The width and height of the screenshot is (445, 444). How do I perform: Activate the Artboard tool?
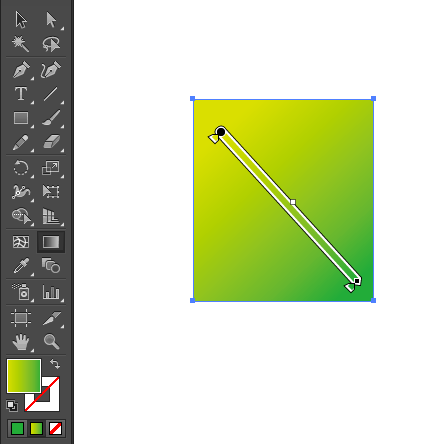click(21, 318)
